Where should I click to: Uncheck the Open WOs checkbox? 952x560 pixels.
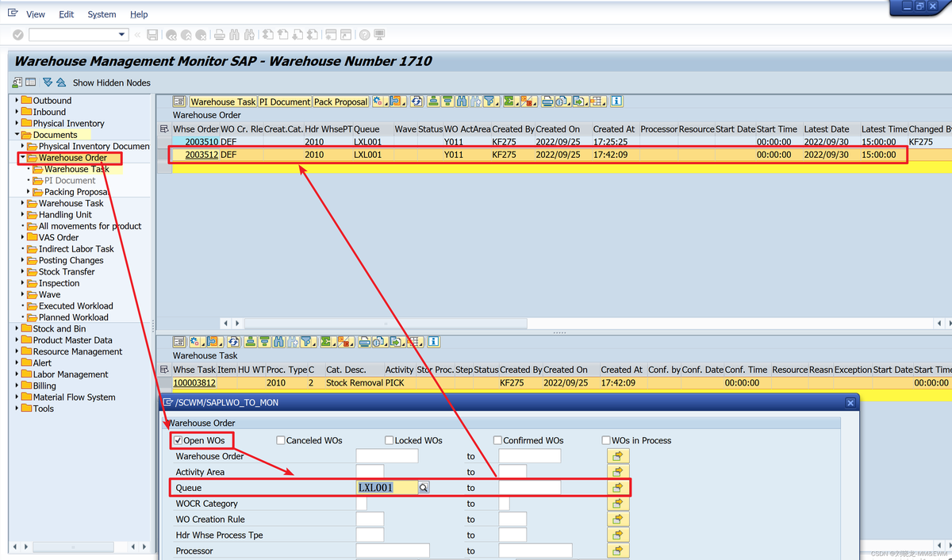178,440
